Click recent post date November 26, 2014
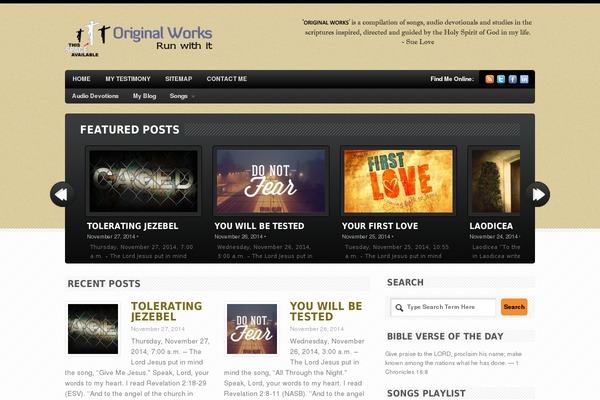The image size is (600, 400). (x=316, y=329)
